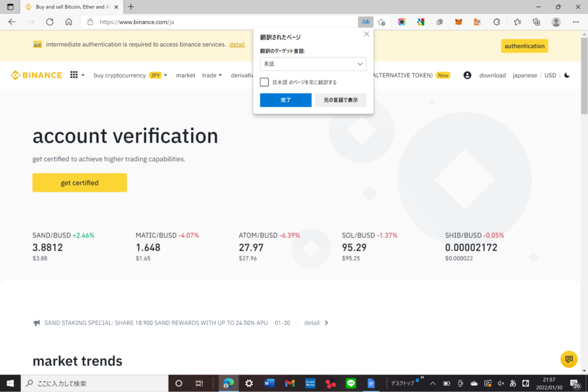Click SAND staking special announcement text
The image size is (588, 392).
pyautogui.click(x=156, y=323)
